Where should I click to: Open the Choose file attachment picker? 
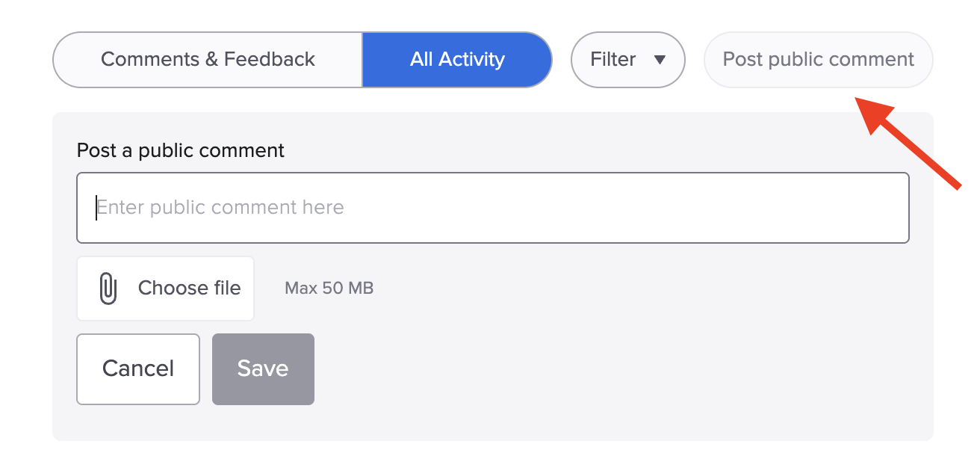166,289
